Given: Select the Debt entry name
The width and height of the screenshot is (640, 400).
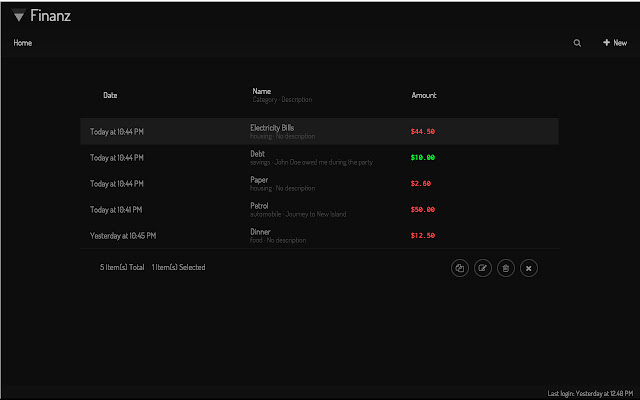Looking at the screenshot, I should pyautogui.click(x=258, y=153).
